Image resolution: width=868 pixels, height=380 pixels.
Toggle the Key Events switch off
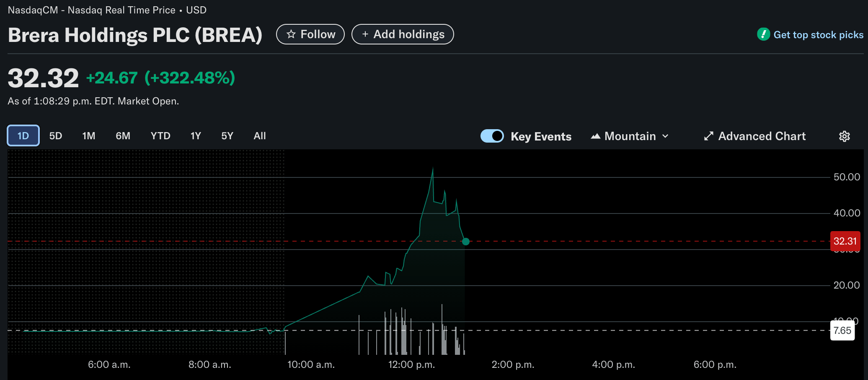click(492, 136)
